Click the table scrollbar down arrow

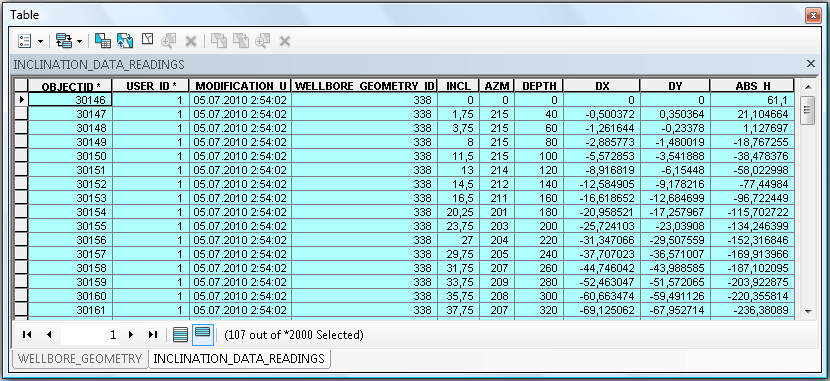coord(808,312)
